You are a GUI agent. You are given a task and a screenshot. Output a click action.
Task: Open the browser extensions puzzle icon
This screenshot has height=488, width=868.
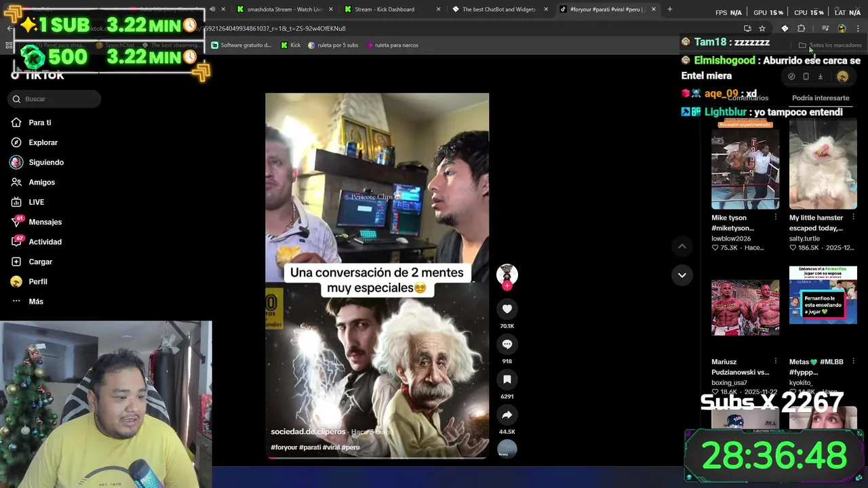[802, 28]
